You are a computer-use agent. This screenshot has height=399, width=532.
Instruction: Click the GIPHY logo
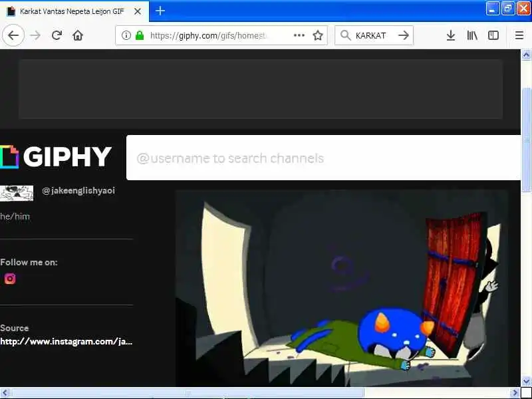[x=56, y=157]
